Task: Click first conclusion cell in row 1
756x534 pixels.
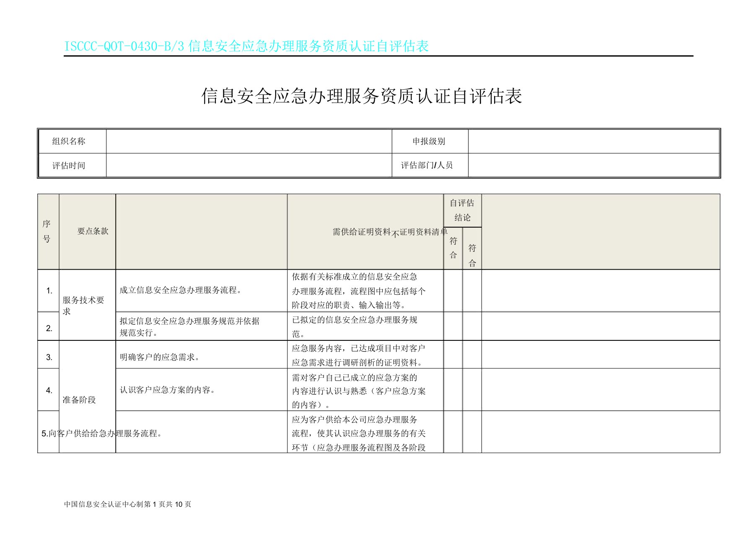Action: pyautogui.click(x=453, y=290)
